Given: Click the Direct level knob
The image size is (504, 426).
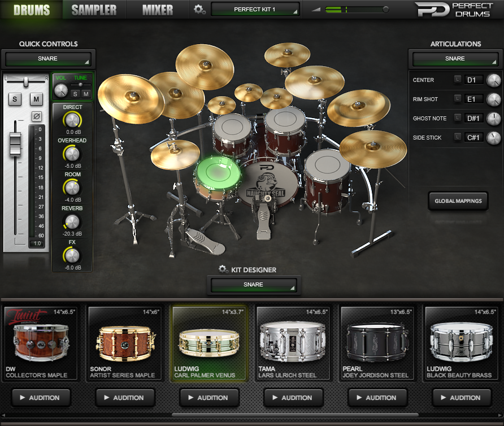Looking at the screenshot, I should click(x=72, y=120).
